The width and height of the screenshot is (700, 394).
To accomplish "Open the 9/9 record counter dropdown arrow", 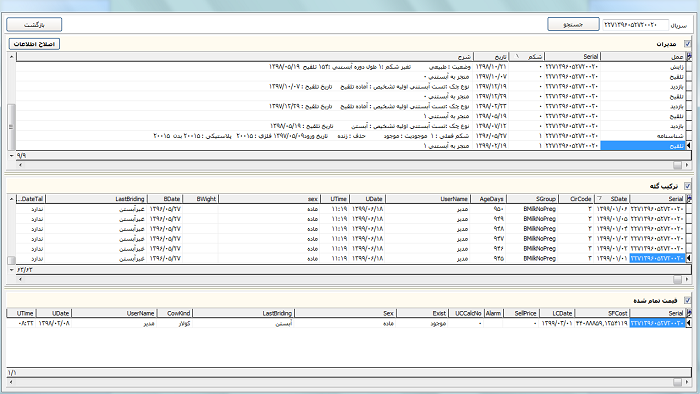I will tap(12, 156).
